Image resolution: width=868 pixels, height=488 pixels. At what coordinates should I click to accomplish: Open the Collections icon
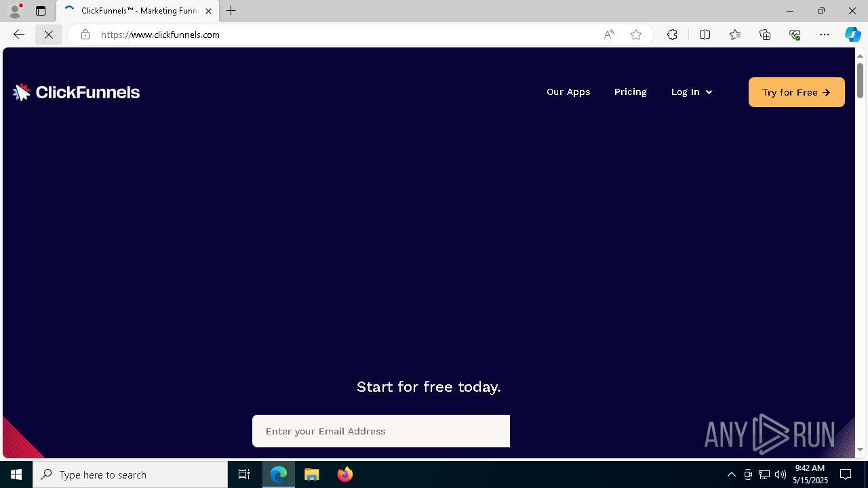click(765, 35)
